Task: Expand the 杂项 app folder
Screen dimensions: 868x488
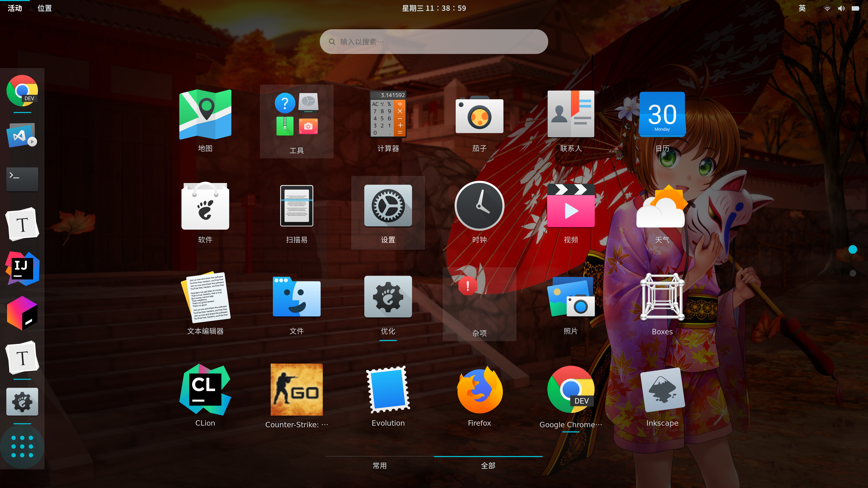Action: (x=479, y=304)
